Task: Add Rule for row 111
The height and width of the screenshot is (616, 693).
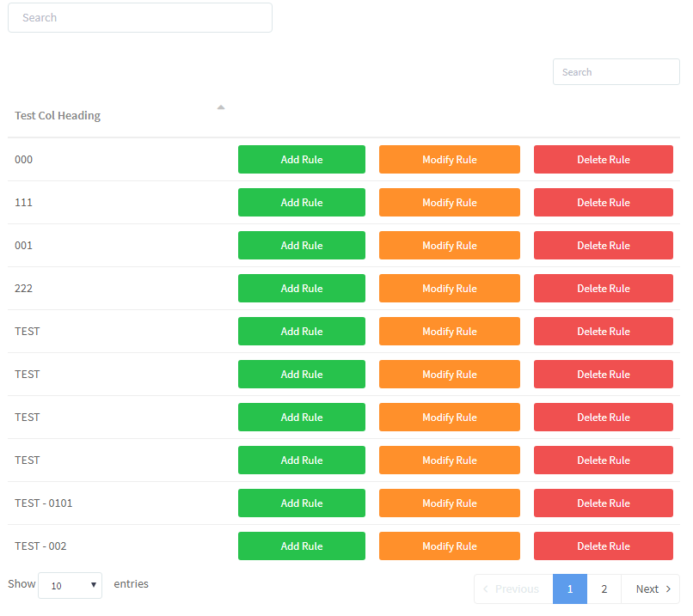Action: click(x=302, y=202)
